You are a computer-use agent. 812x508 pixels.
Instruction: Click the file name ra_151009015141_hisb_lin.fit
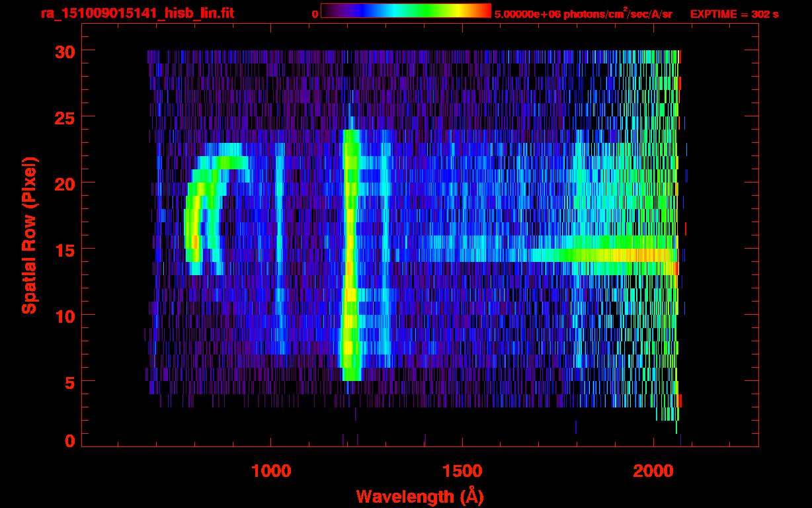tap(137, 13)
